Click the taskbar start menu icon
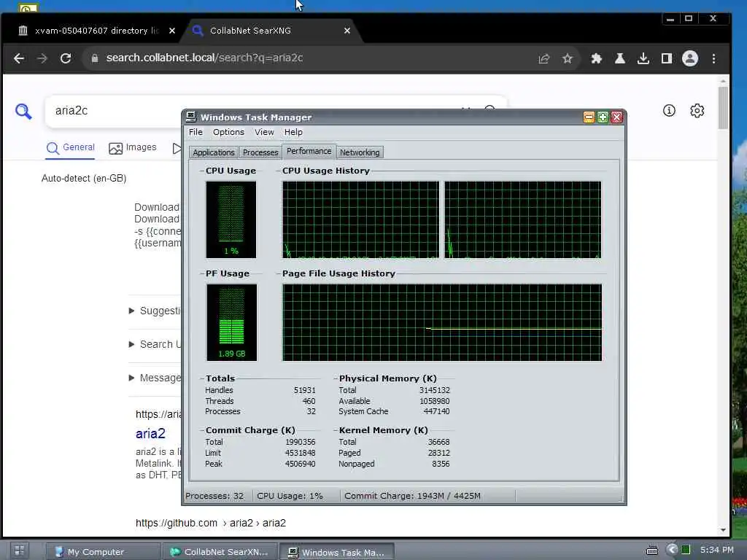Screen dimensions: 747x560 point(20,551)
